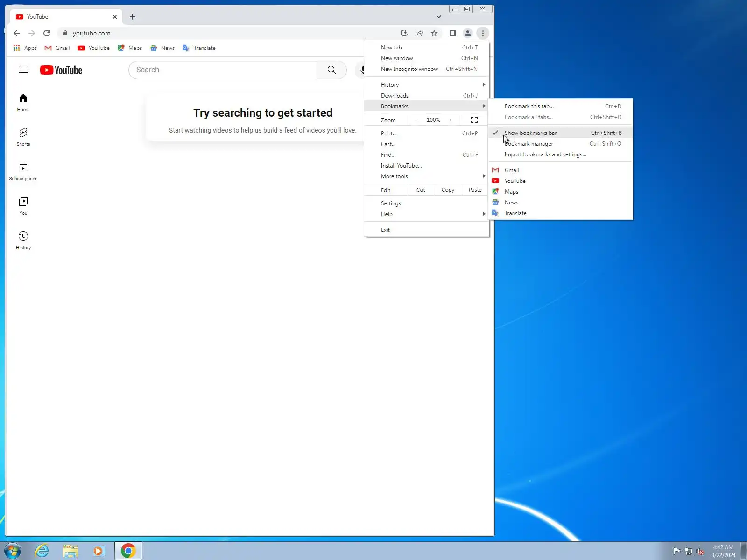
Task: Expand the Bookmarks submenu item
Action: 427,106
